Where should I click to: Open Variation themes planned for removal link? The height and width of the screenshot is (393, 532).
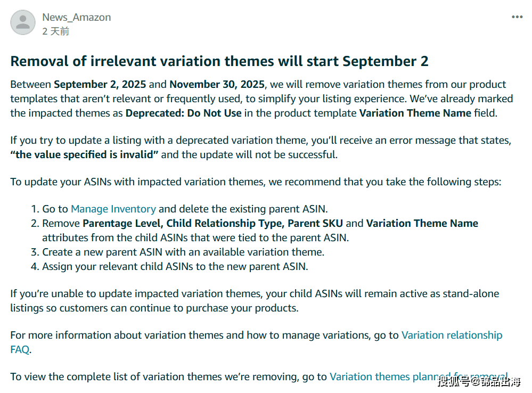click(x=419, y=376)
